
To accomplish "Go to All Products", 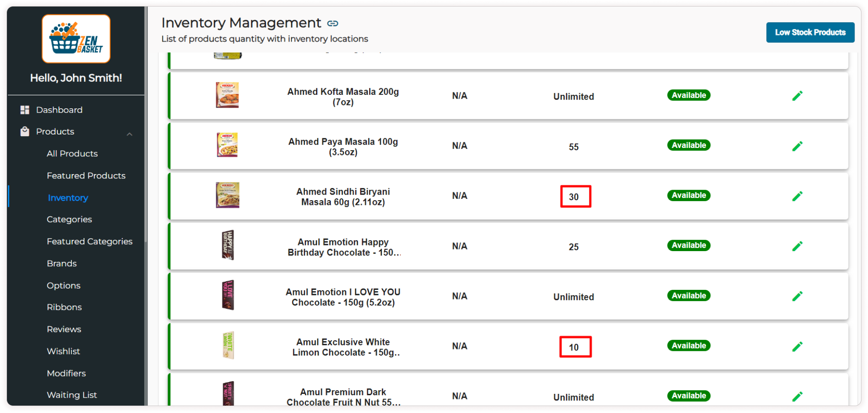I will 72,154.
